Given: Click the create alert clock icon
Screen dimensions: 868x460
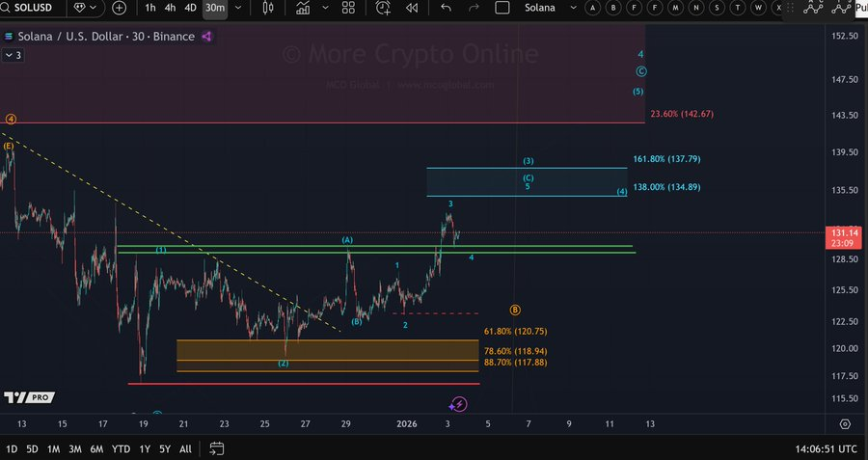Looking at the screenshot, I should [x=384, y=8].
